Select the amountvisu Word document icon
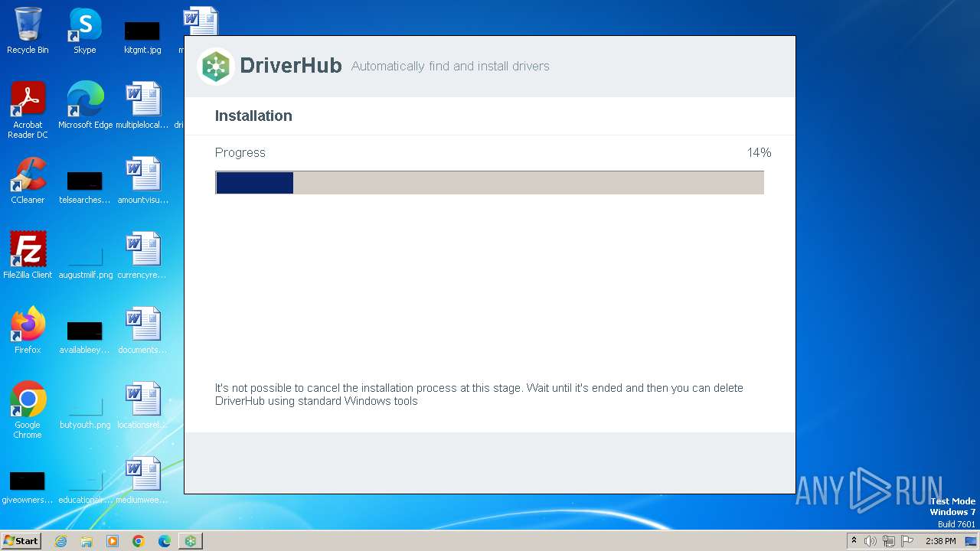This screenshot has height=551, width=980. tap(142, 181)
